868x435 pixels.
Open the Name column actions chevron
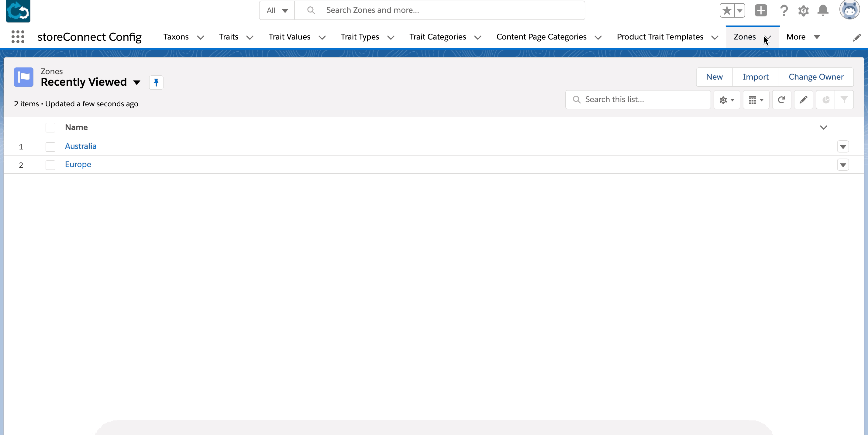(x=824, y=128)
